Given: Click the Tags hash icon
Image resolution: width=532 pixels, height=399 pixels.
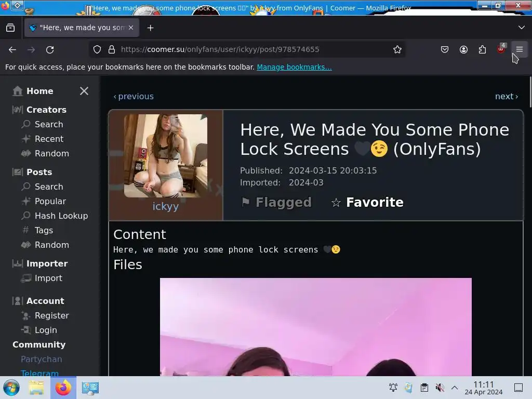Looking at the screenshot, I should tap(26, 230).
